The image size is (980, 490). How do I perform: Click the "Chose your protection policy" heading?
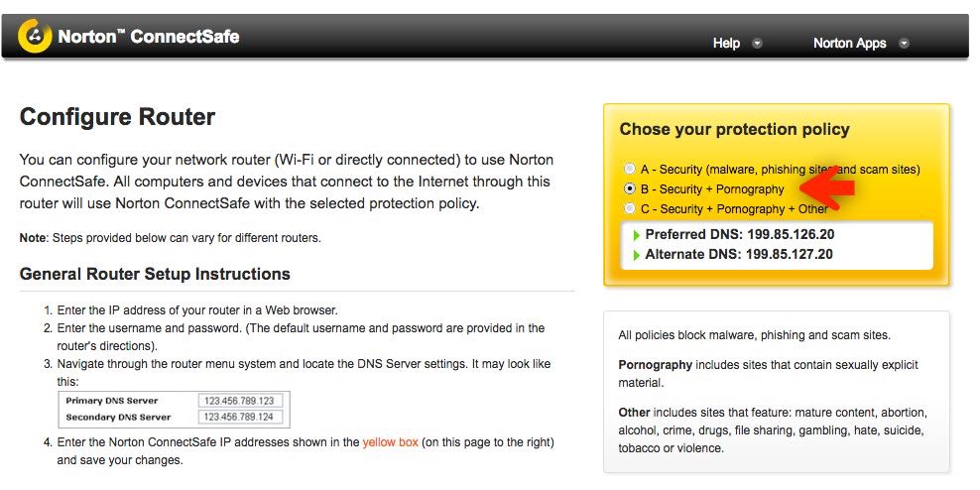pos(734,129)
